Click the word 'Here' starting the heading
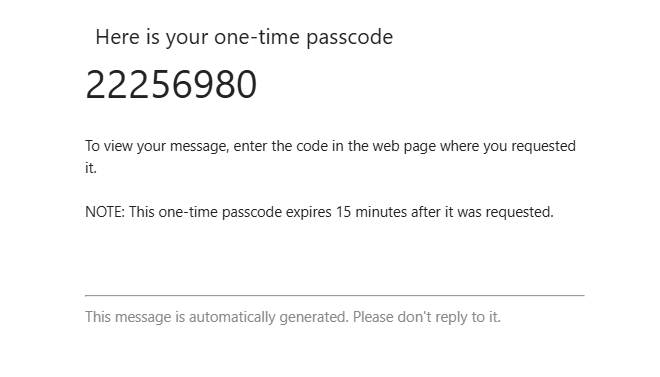This screenshot has height=377, width=660. coord(117,37)
